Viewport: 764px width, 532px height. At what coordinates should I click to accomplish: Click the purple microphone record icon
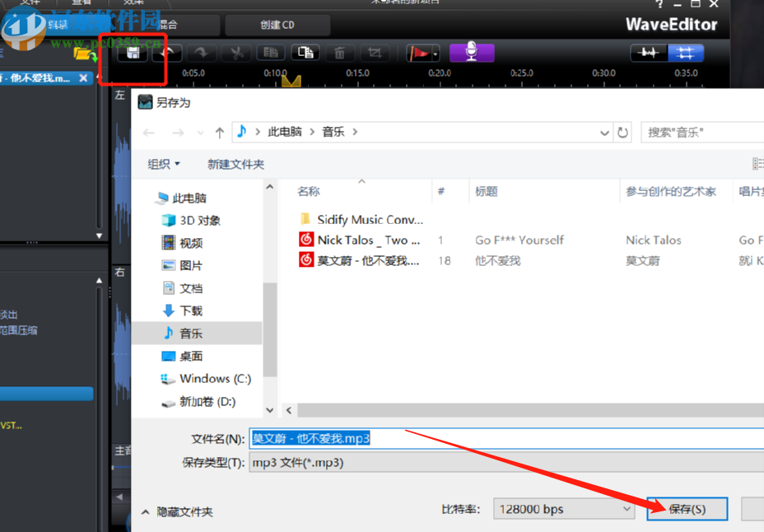pyautogui.click(x=473, y=53)
